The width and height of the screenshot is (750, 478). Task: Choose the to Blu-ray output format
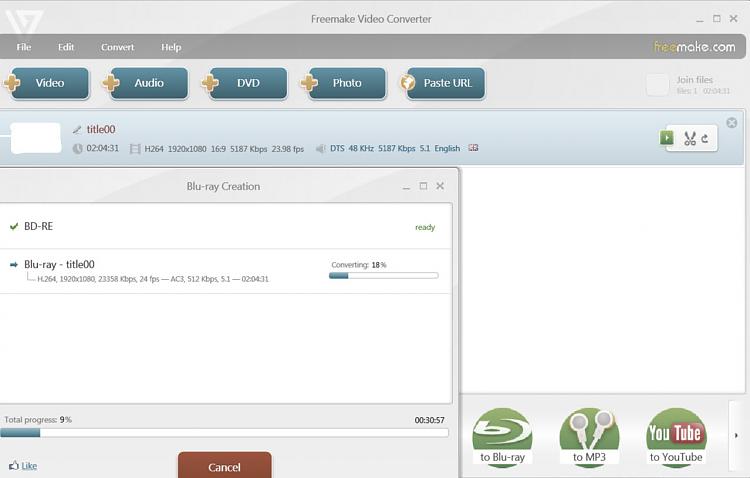(502, 437)
